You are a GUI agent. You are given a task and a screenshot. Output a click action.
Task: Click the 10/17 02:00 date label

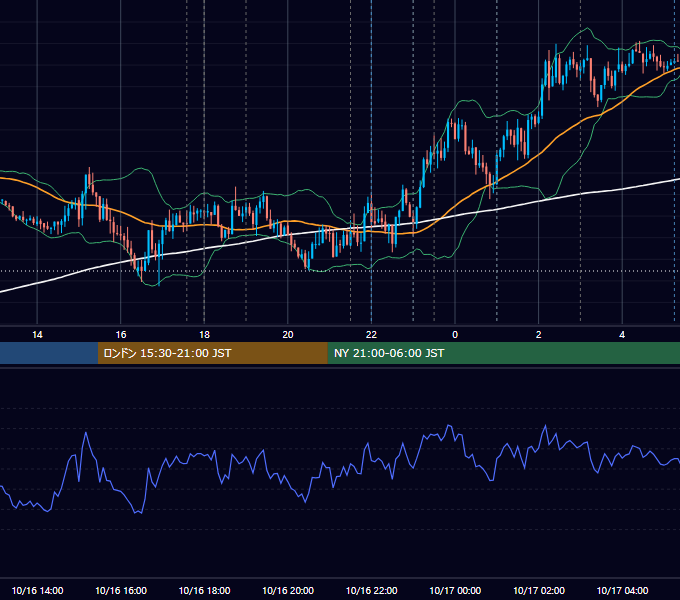click(x=539, y=590)
